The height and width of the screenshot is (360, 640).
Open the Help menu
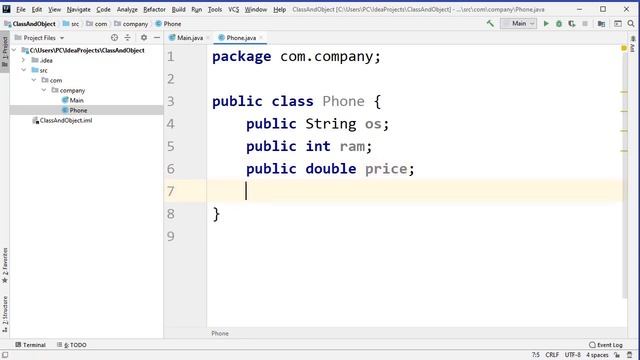pyautogui.click(x=279, y=9)
